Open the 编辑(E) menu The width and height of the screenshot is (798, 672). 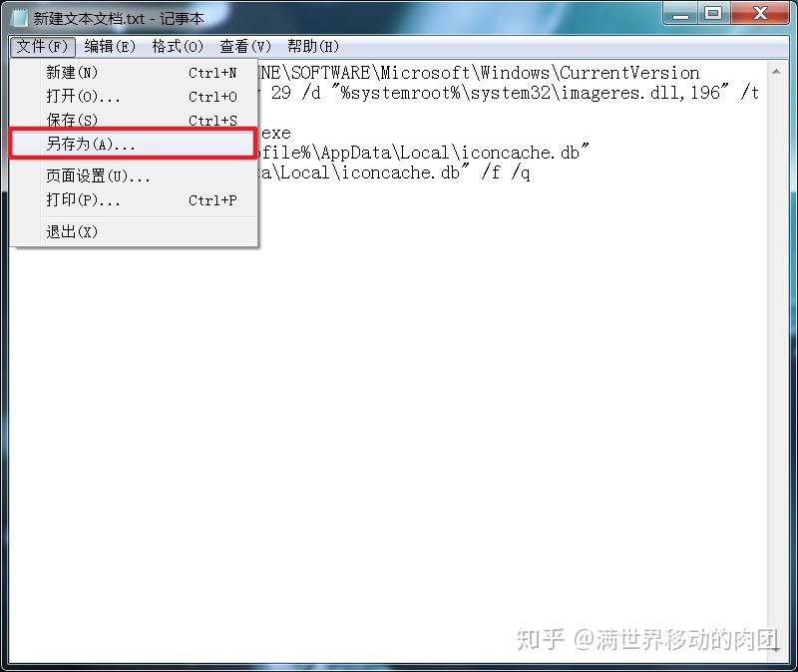[110, 47]
